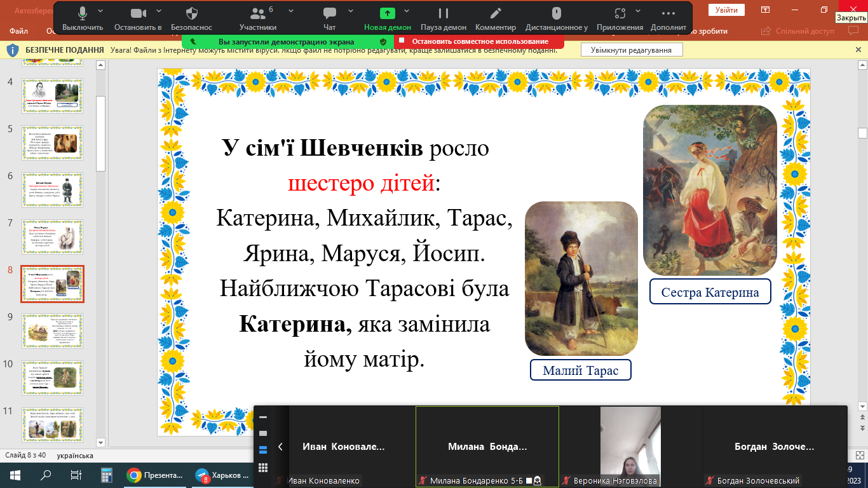The image size is (868, 488).
Task: Select Богдан Золочевський video tile
Action: click(774, 447)
